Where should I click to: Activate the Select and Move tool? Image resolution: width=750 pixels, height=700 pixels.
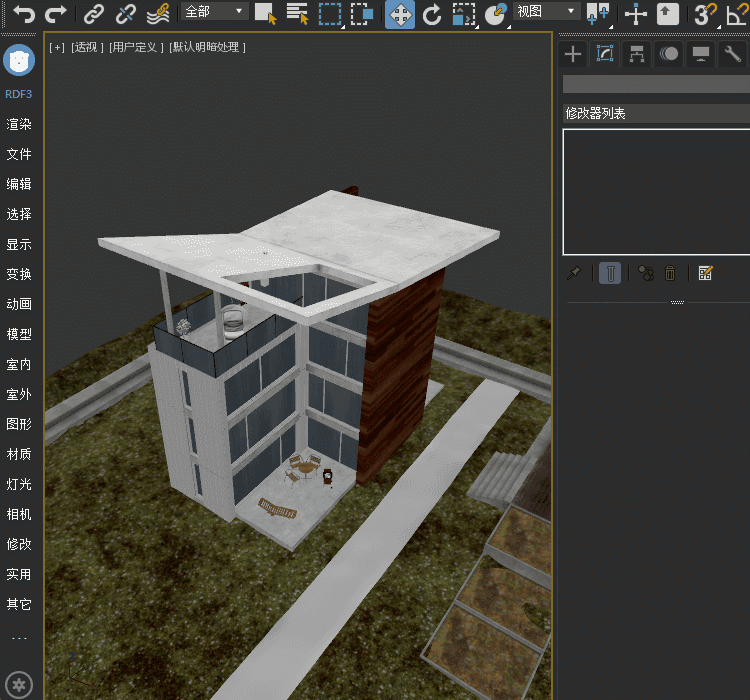(400, 14)
